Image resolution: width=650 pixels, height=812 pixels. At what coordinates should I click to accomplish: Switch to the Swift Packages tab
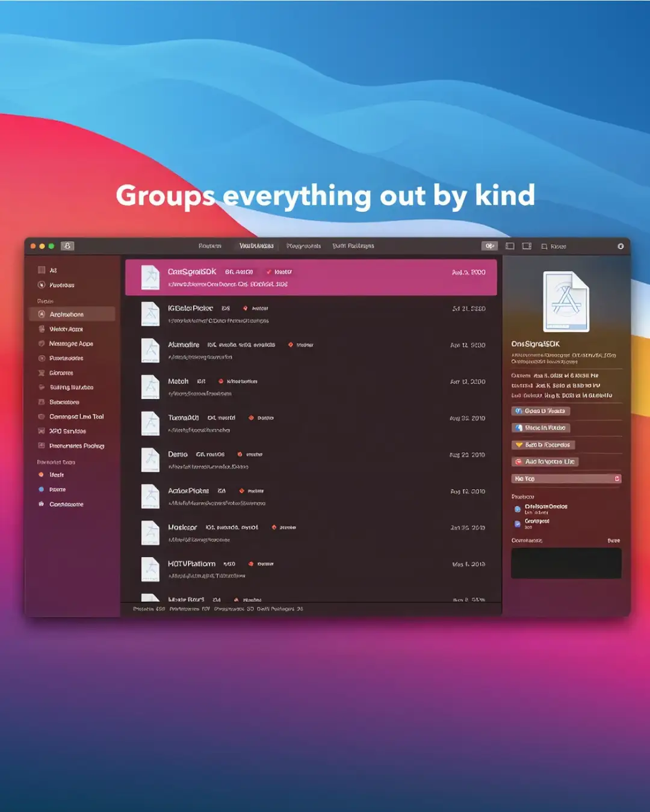coord(353,246)
